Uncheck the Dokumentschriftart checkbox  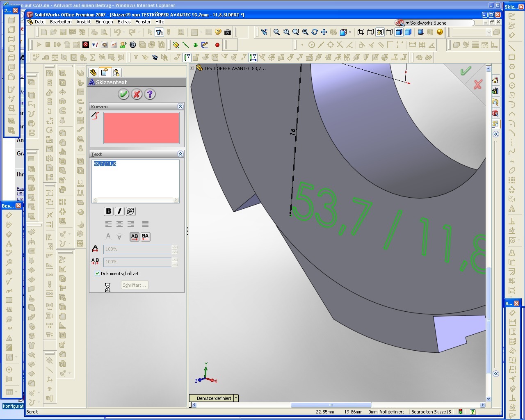pos(98,273)
